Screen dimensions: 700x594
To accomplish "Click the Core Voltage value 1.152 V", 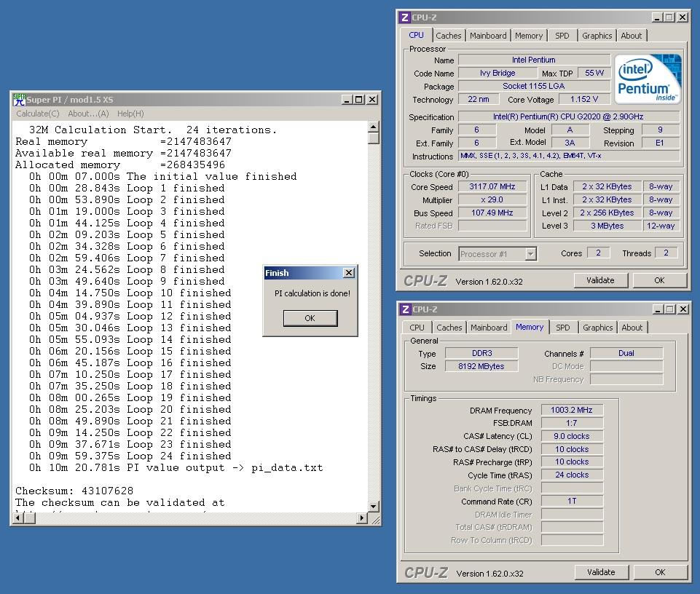I will tap(584, 99).
